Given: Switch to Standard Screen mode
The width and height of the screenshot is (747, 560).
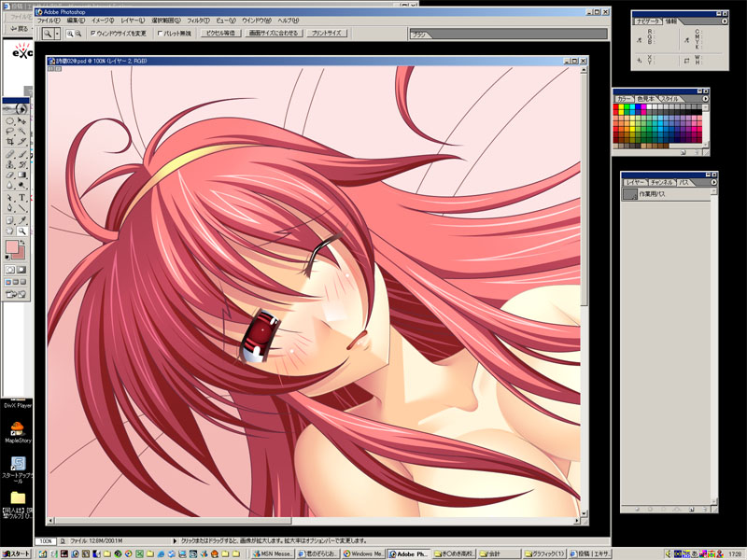Looking at the screenshot, I should (x=8, y=283).
